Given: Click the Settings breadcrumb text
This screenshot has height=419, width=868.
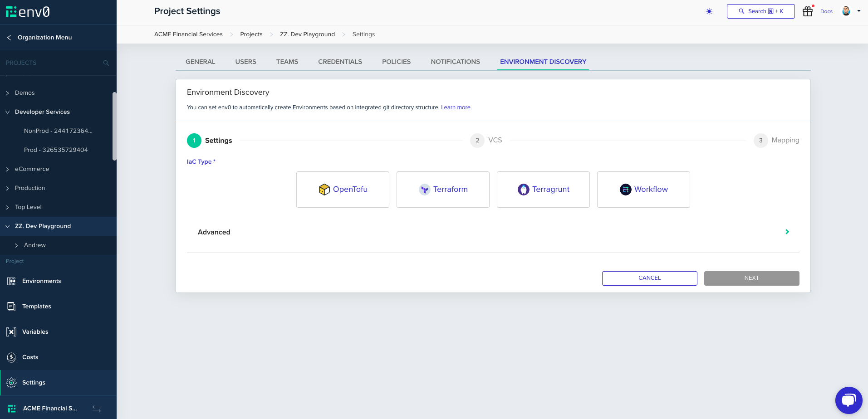Looking at the screenshot, I should [x=364, y=34].
